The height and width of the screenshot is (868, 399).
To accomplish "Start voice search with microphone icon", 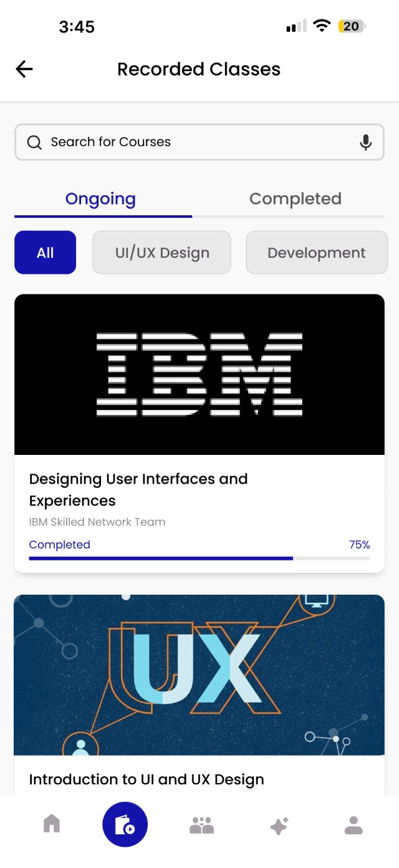I will point(366,142).
